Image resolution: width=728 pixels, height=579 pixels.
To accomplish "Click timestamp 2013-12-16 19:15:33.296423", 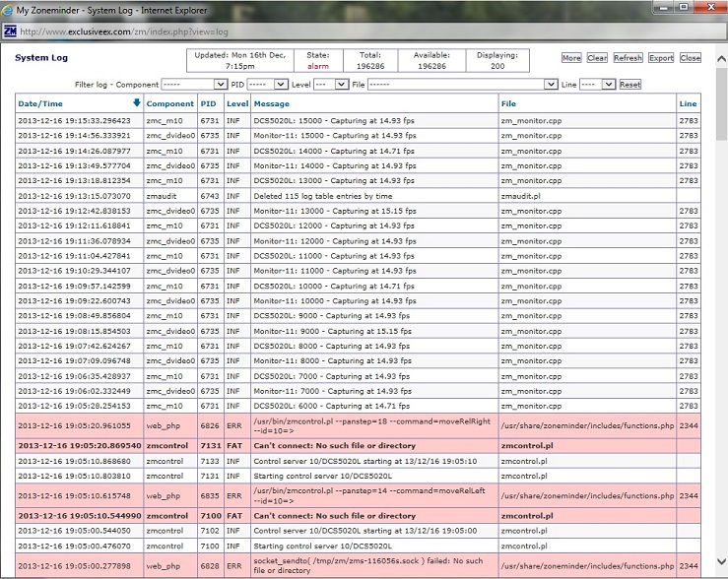I will tap(74, 120).
